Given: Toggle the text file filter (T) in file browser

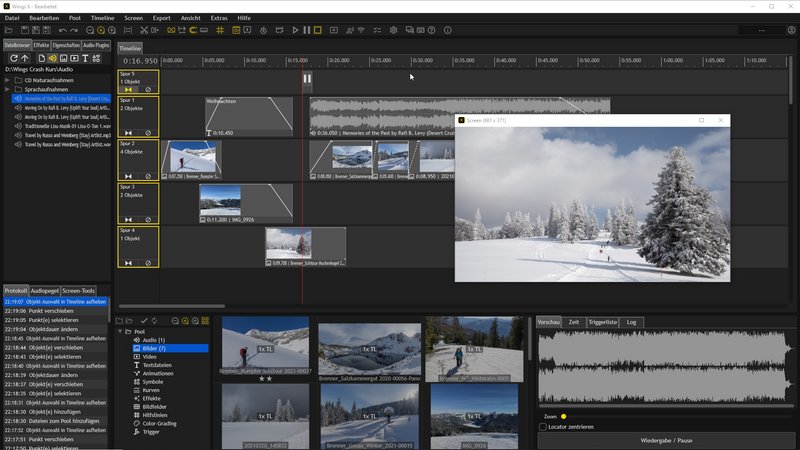Looking at the screenshot, I should coord(85,58).
